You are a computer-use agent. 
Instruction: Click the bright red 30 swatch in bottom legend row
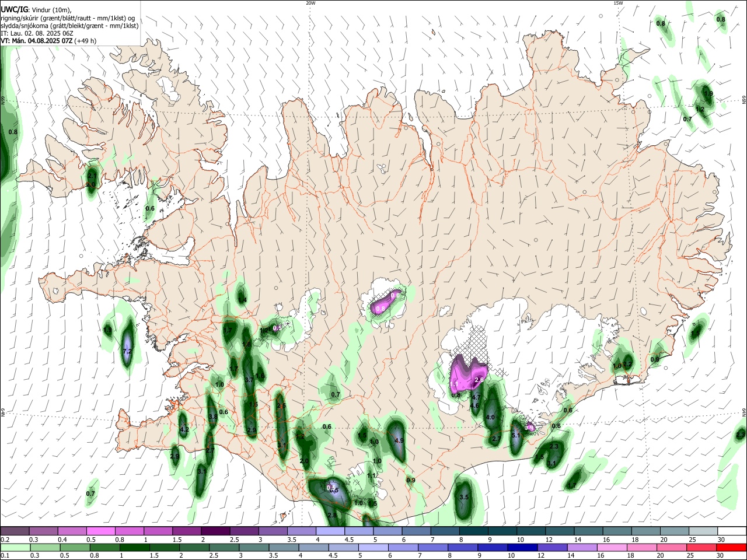pos(731,547)
